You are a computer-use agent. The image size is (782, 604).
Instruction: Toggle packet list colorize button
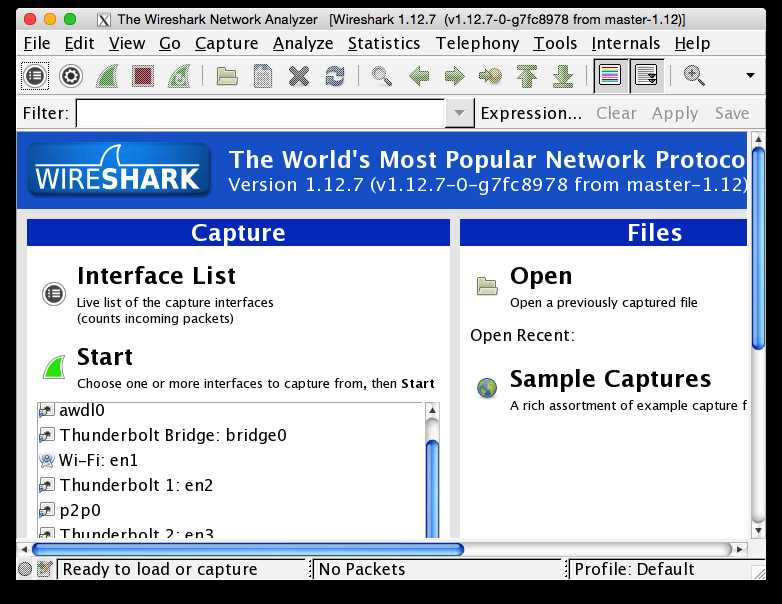tap(610, 76)
